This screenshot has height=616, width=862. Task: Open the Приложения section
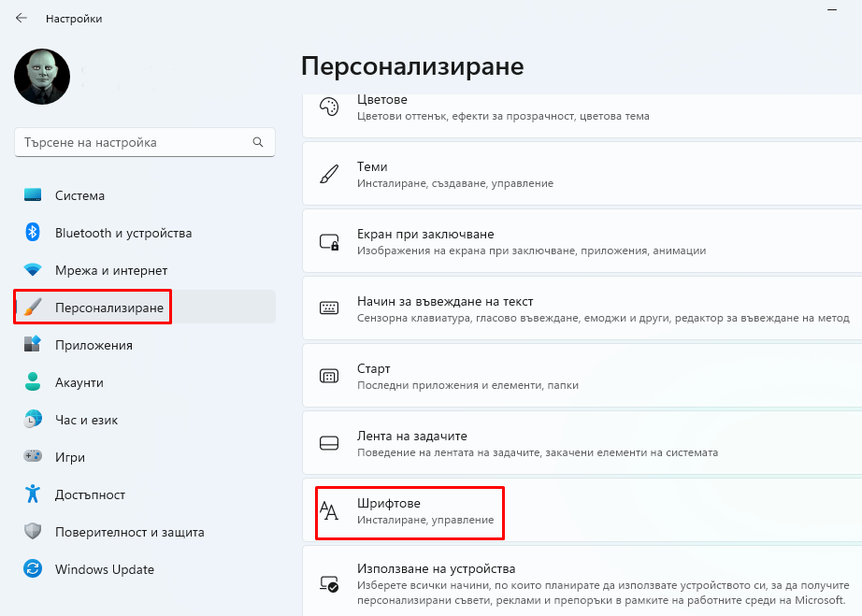(145, 345)
